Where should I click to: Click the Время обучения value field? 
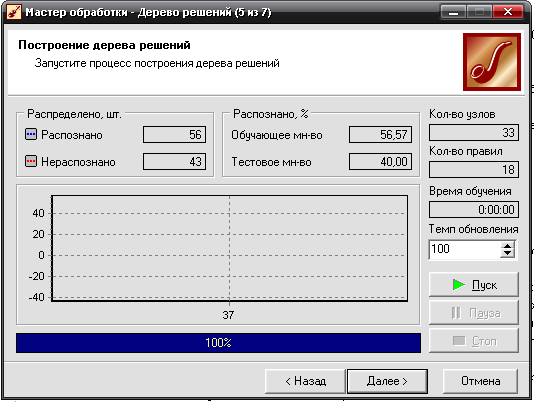474,209
